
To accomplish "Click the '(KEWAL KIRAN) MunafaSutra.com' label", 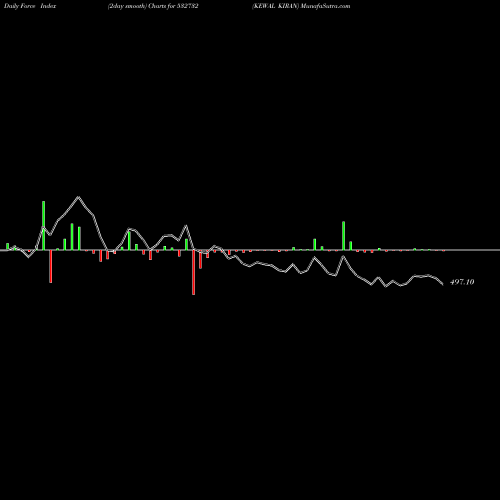I will point(301,6).
